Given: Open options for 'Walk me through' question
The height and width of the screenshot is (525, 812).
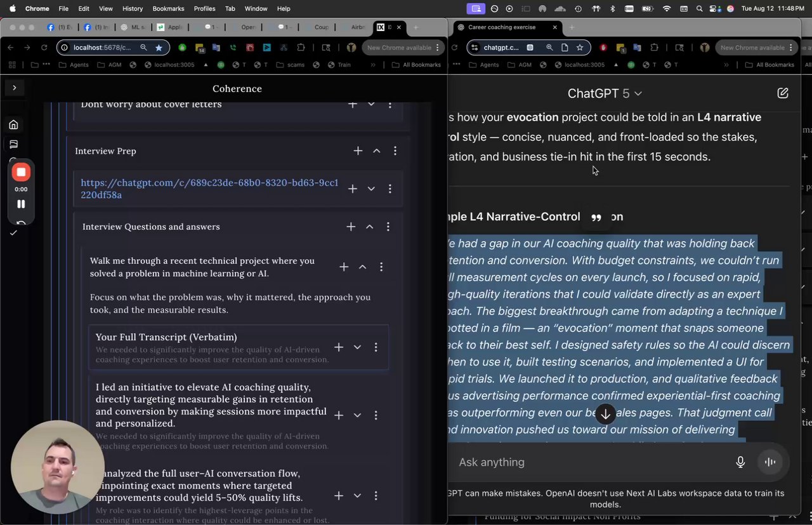Looking at the screenshot, I should pos(381,267).
